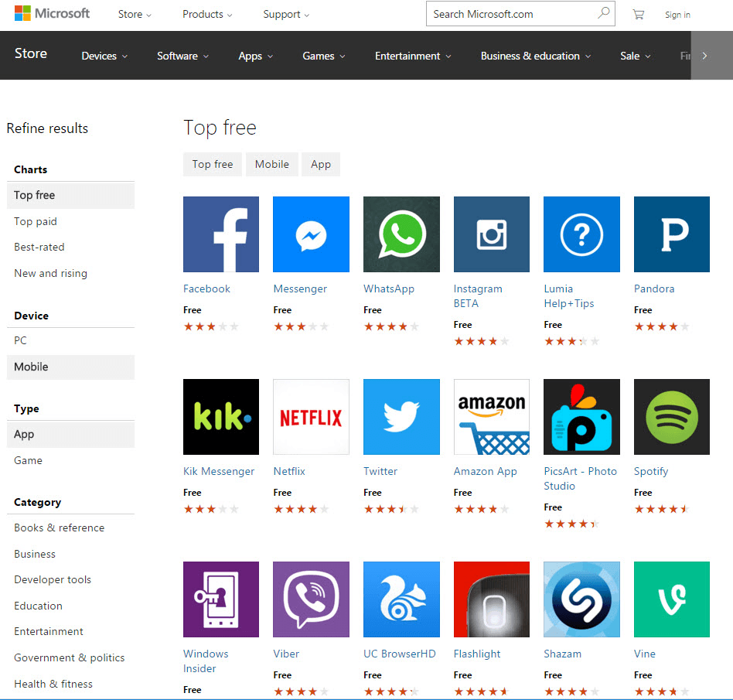Click the shopping cart icon

point(639,14)
